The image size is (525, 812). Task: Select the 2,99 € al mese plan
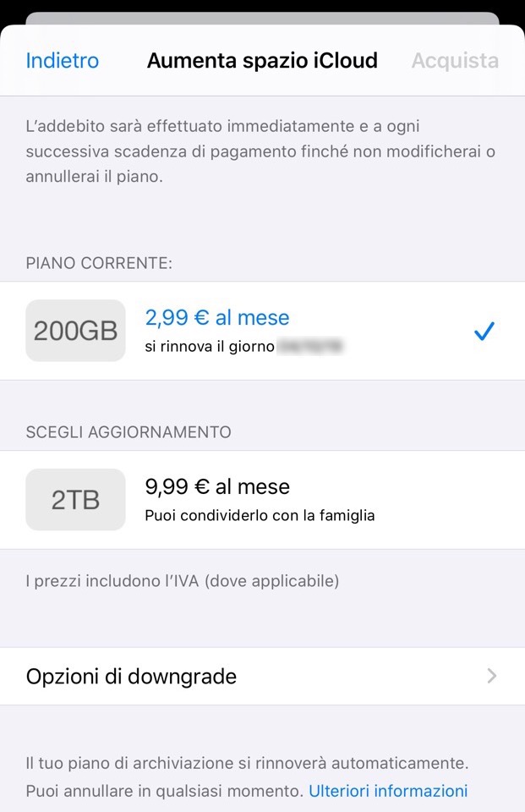pos(217,317)
